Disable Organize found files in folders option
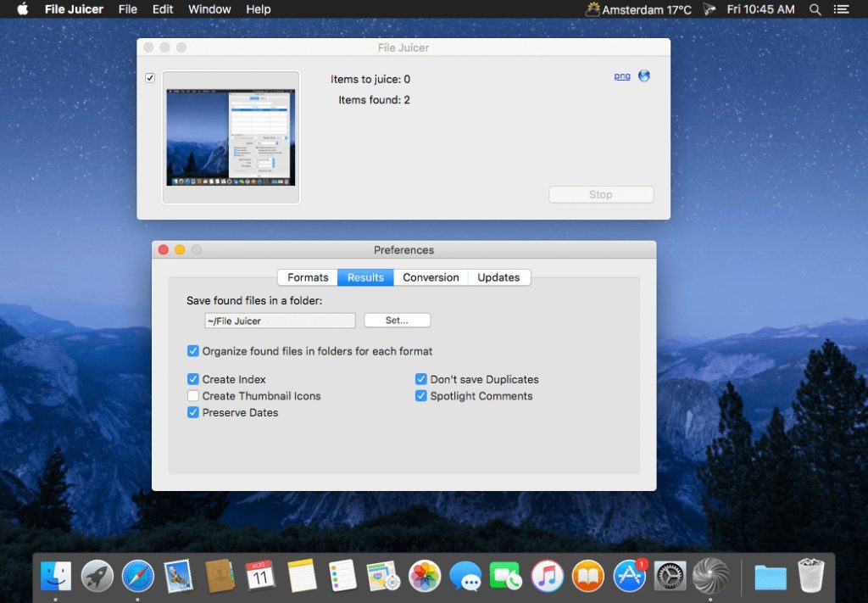The height and width of the screenshot is (603, 868). click(x=193, y=351)
